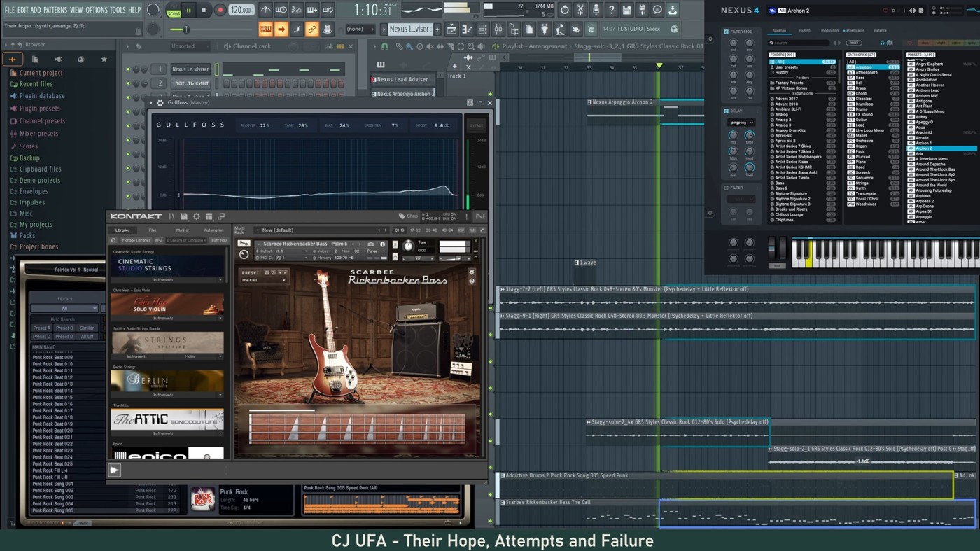The image size is (980, 551).
Task: Stop playback in the transport bar
Action: 204,11
